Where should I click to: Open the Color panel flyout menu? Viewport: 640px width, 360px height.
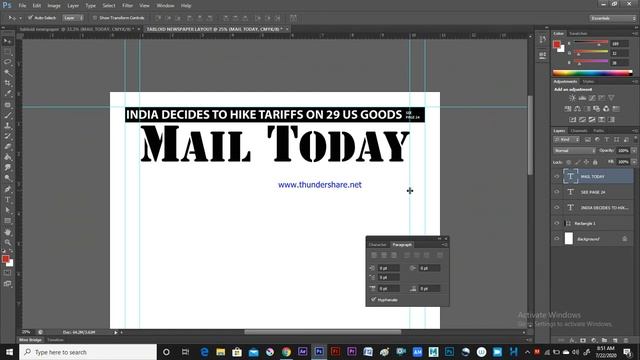point(635,33)
